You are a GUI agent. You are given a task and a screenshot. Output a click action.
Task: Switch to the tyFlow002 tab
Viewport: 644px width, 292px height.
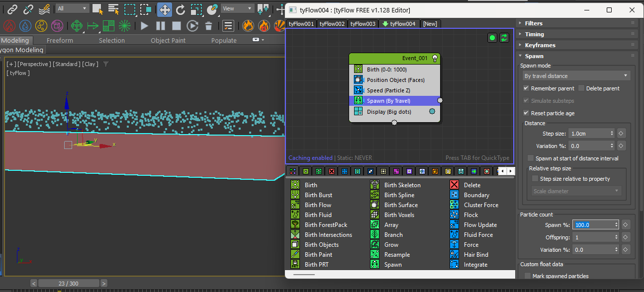(x=332, y=24)
